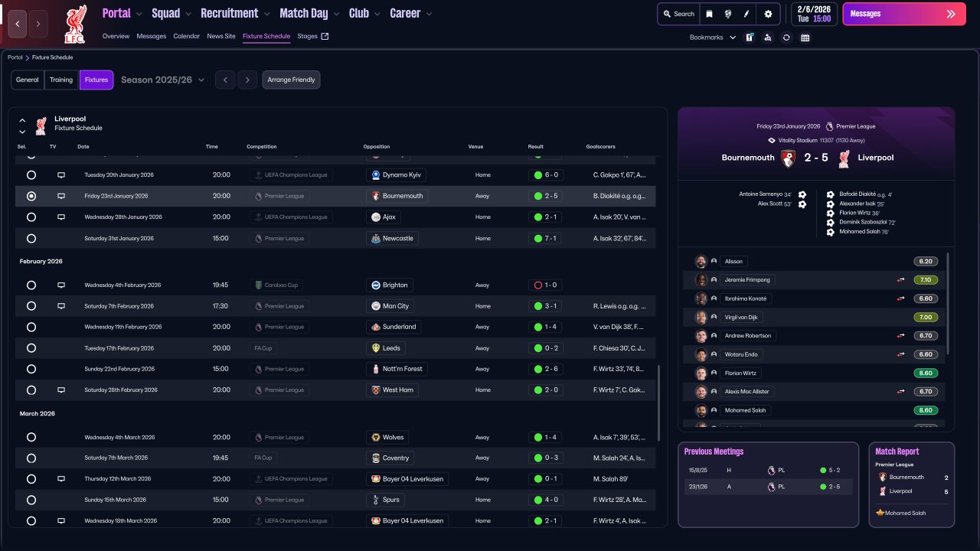Go back using the left navigation arrow
The width and height of the screenshot is (980, 551).
18,24
